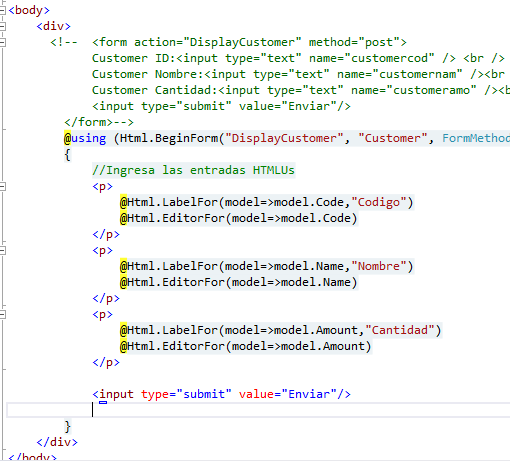Collapse the <p> block containing model.Amount

click(x=2, y=314)
